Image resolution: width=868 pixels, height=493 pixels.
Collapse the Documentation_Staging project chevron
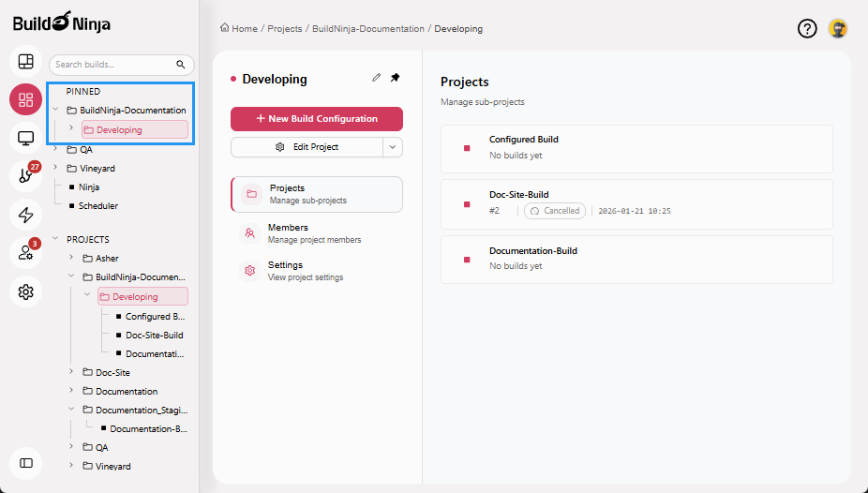click(x=71, y=409)
